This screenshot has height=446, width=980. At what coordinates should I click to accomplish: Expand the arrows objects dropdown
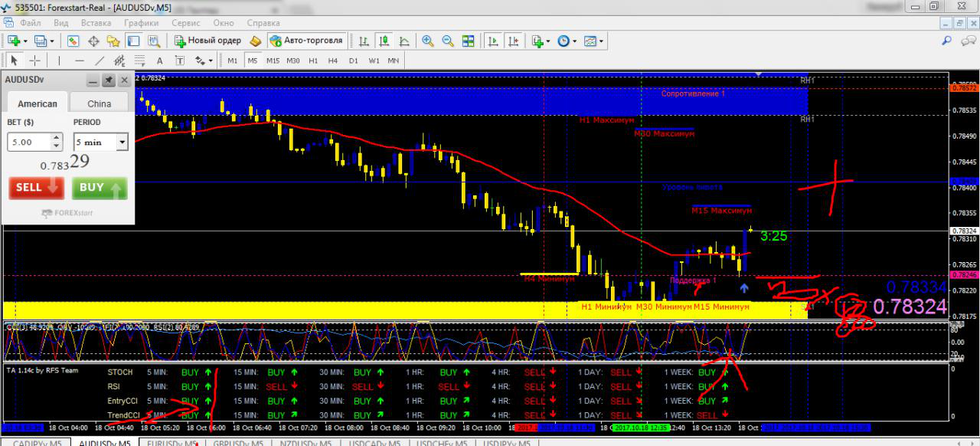211,61
